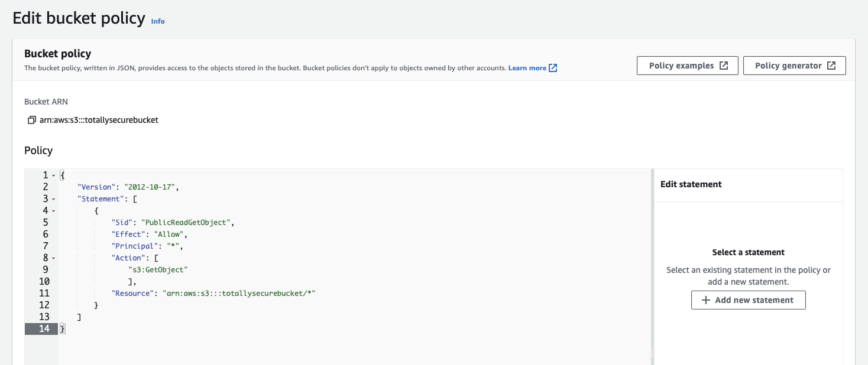Click the Resource ARN value in policy
The width and height of the screenshot is (868, 365).
pyautogui.click(x=239, y=294)
